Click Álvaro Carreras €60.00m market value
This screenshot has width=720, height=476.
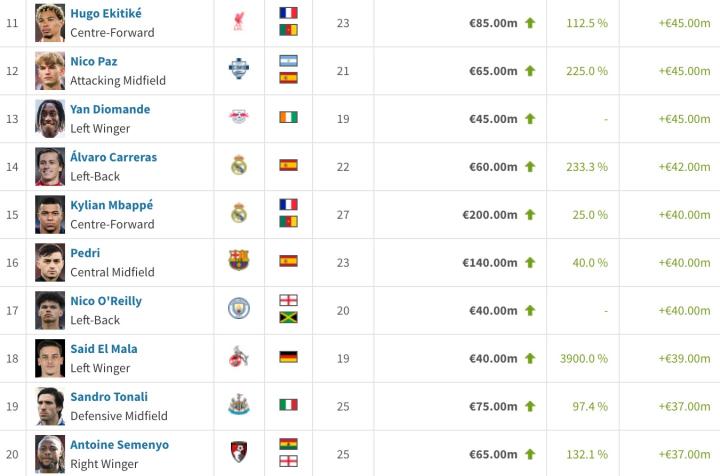493,166
